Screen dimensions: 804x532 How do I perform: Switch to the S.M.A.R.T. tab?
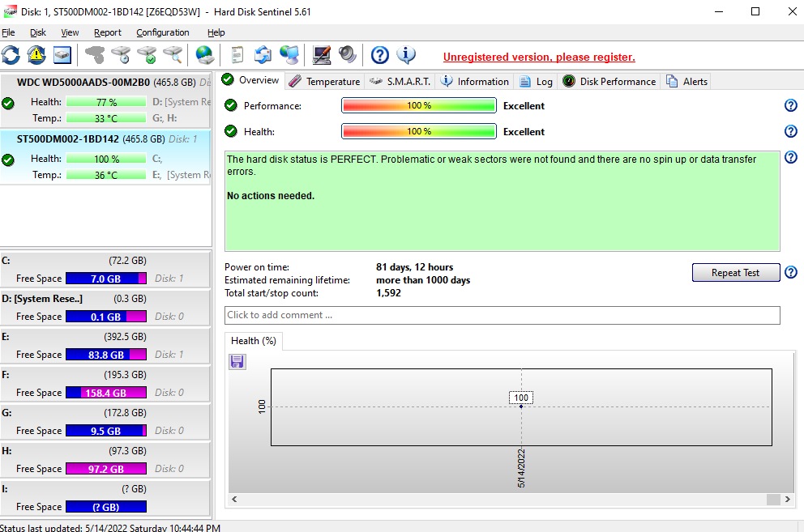[x=400, y=81]
